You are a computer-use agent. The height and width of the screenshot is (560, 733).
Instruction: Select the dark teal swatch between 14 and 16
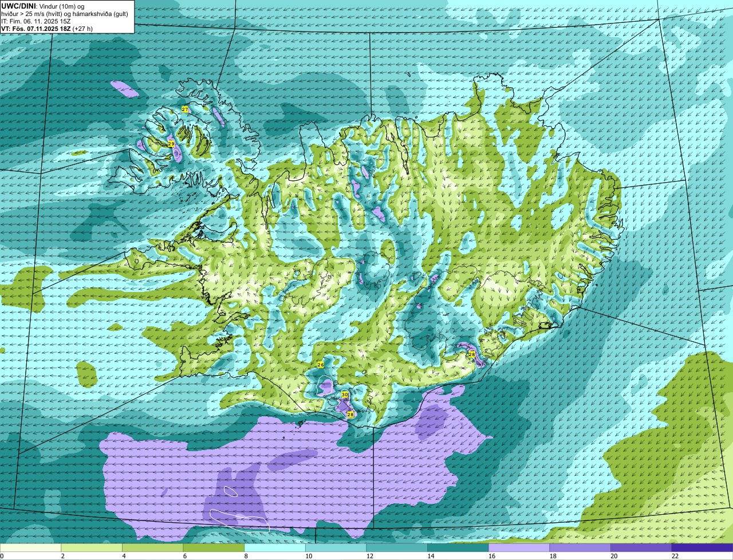(x=458, y=547)
